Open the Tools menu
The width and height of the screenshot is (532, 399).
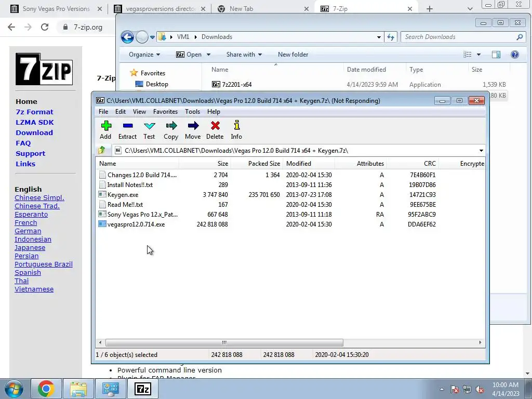[x=192, y=112]
